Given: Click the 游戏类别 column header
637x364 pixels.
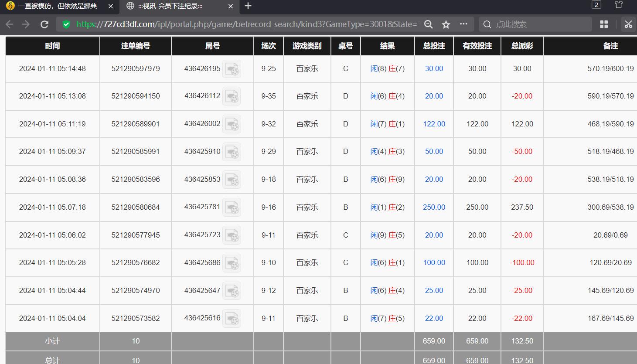Looking at the screenshot, I should pos(307,46).
